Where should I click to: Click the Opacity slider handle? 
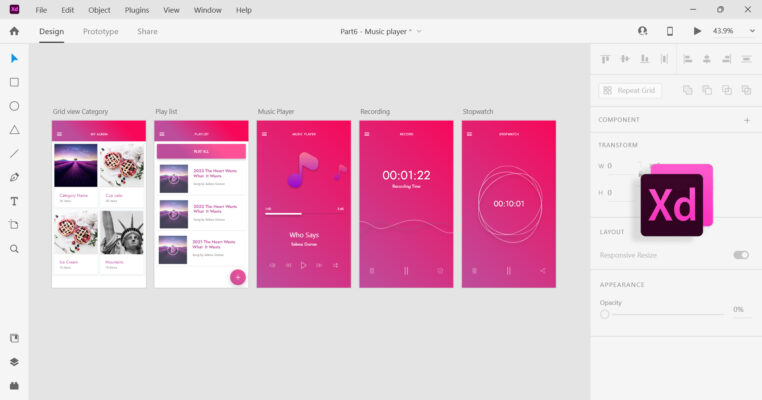pos(605,314)
